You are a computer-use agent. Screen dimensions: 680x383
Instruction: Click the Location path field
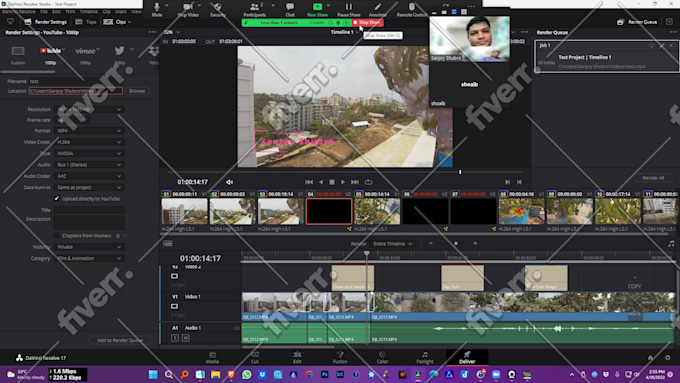pos(76,91)
